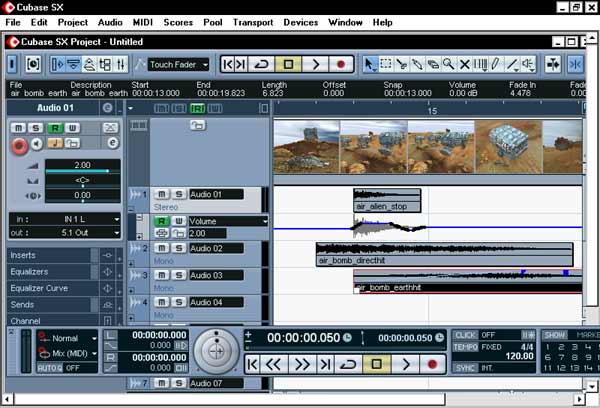The width and height of the screenshot is (600, 408).
Task: Open channel settings with the e button
Action: point(111,145)
